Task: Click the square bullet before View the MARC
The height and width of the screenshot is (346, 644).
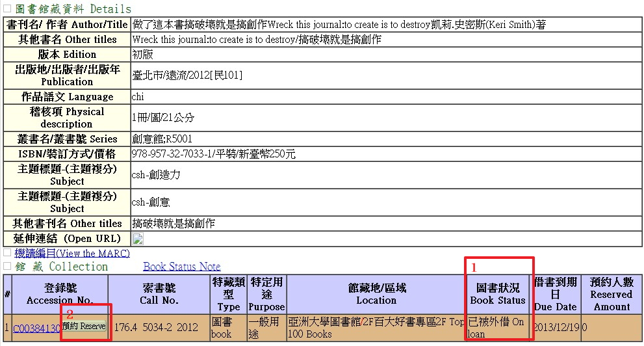Action: pos(7,252)
